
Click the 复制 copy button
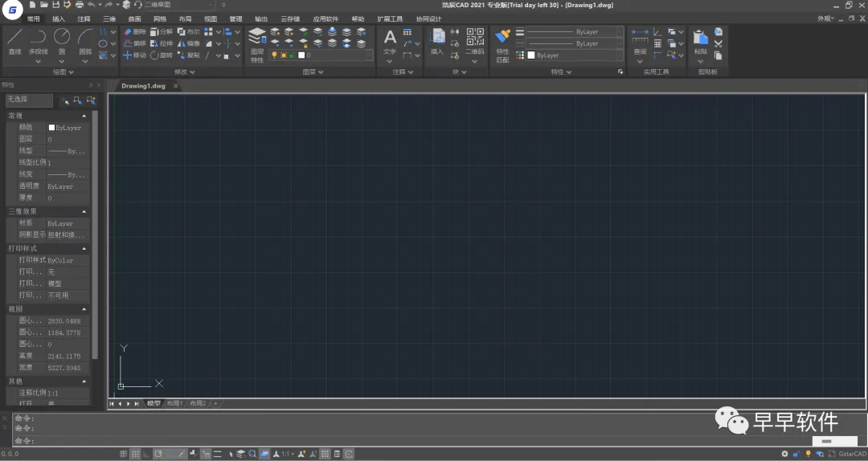188,55
